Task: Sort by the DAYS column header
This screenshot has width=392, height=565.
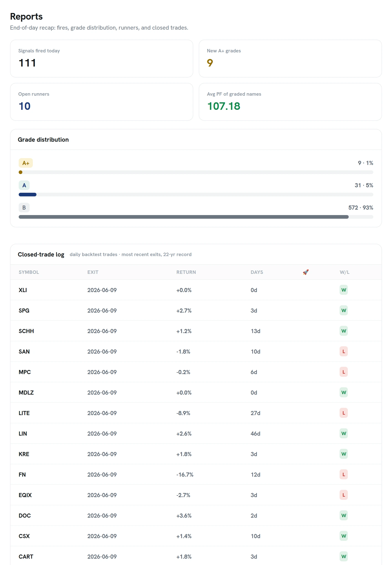Action: (x=257, y=272)
